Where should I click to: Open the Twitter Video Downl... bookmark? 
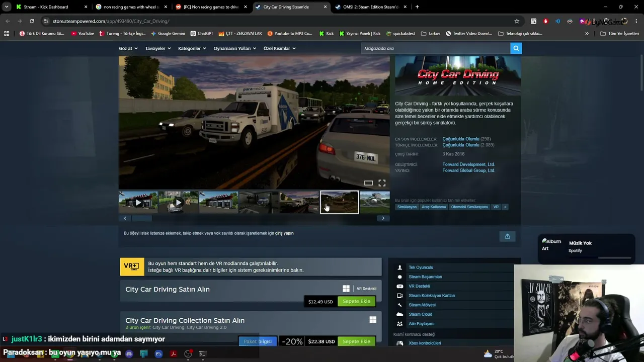click(x=469, y=34)
